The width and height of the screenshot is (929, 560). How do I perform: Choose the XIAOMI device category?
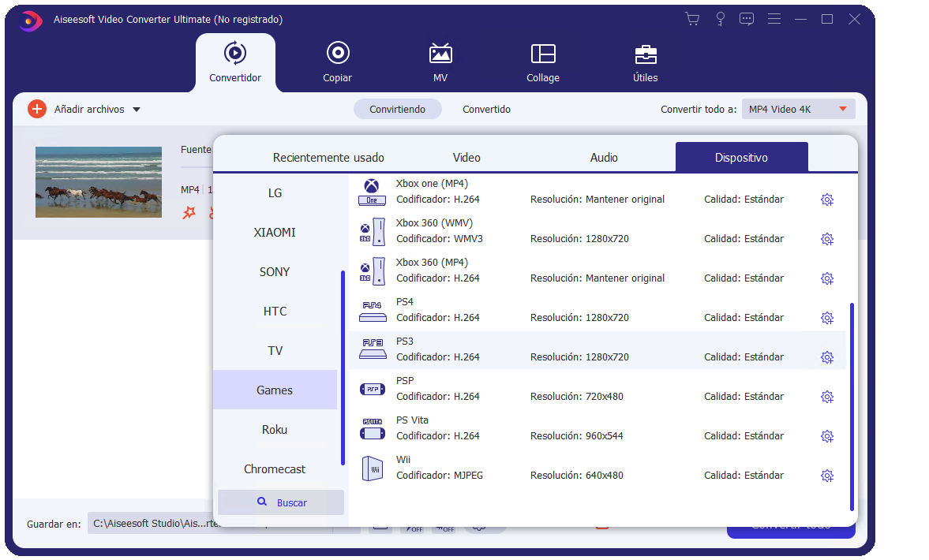(275, 232)
